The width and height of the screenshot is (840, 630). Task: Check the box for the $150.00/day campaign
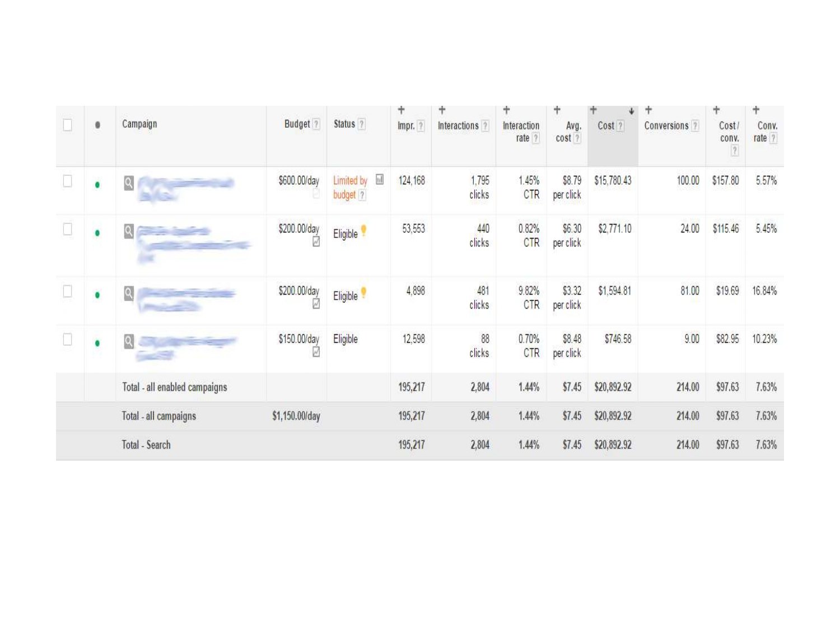67,339
